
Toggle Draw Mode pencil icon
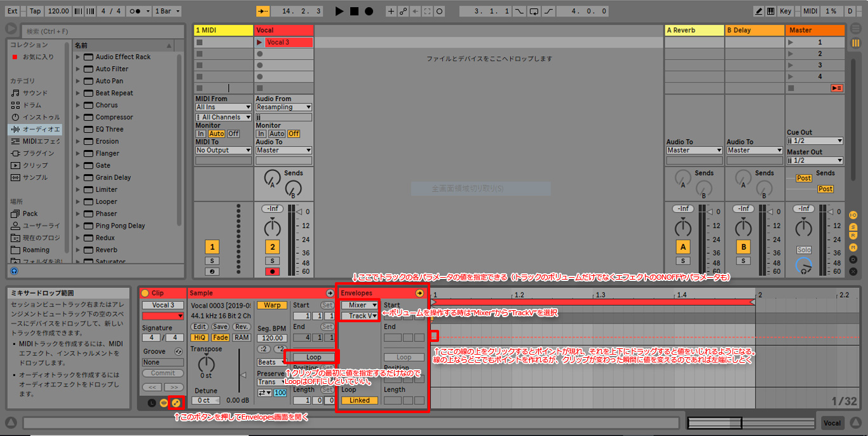(759, 11)
